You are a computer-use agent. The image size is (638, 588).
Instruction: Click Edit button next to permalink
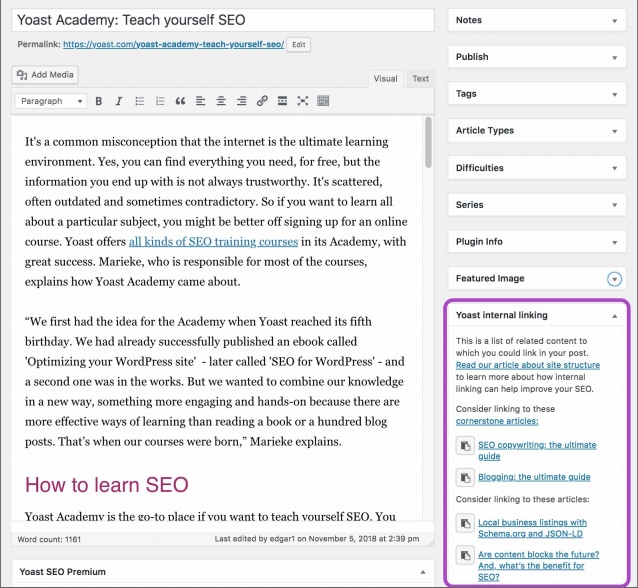click(298, 45)
